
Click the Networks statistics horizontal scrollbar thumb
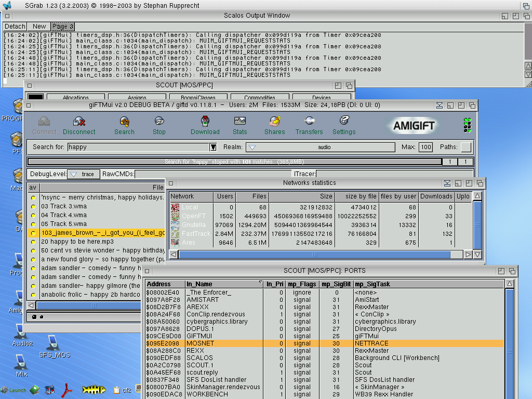(314, 255)
